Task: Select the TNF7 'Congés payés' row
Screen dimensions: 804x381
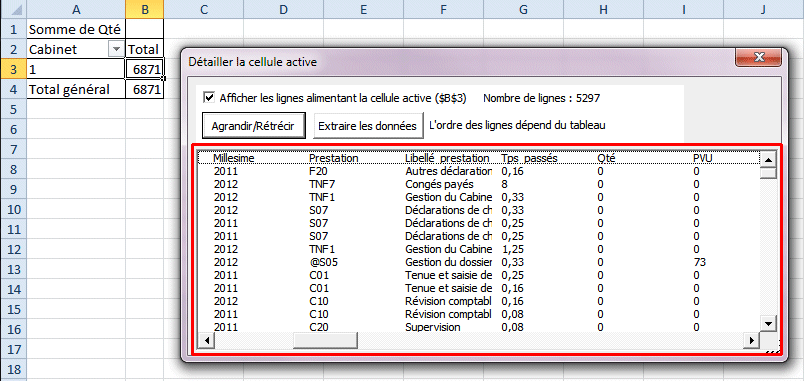Action: pyautogui.click(x=478, y=184)
